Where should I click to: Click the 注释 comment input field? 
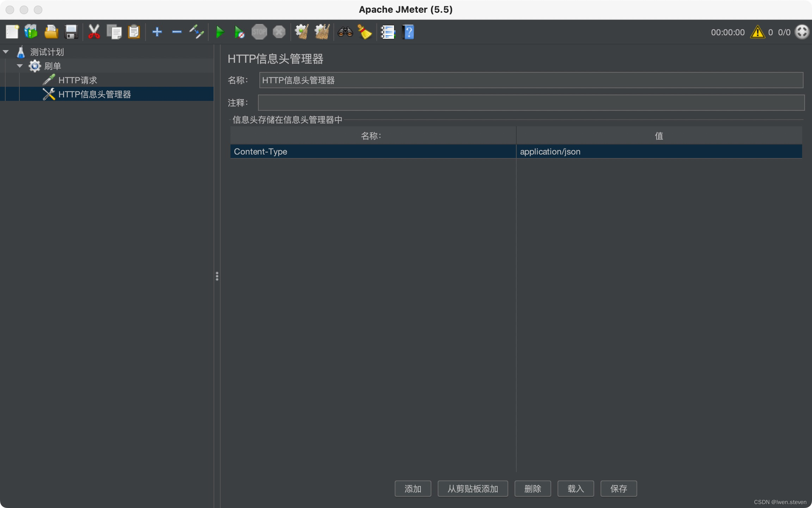pos(531,103)
